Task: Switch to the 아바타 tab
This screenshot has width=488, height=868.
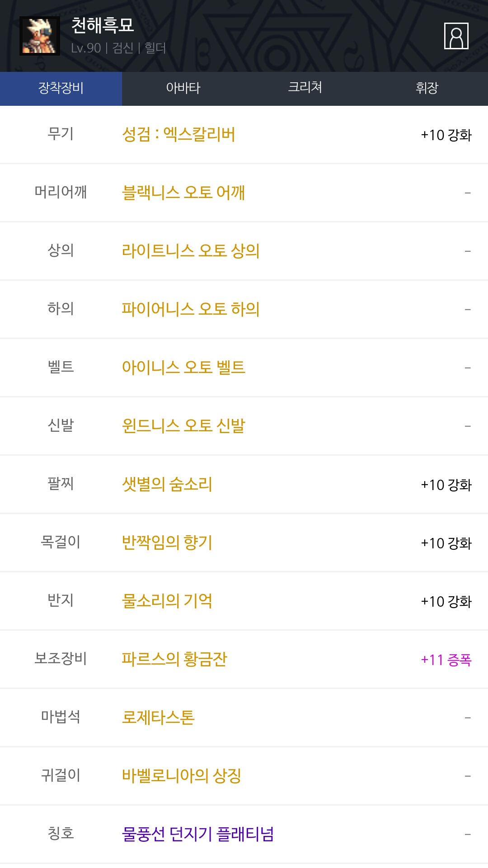Action: (183, 88)
